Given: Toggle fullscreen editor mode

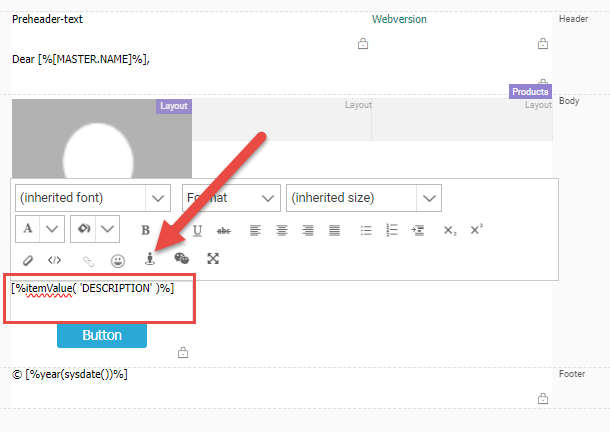Looking at the screenshot, I should click(213, 259).
